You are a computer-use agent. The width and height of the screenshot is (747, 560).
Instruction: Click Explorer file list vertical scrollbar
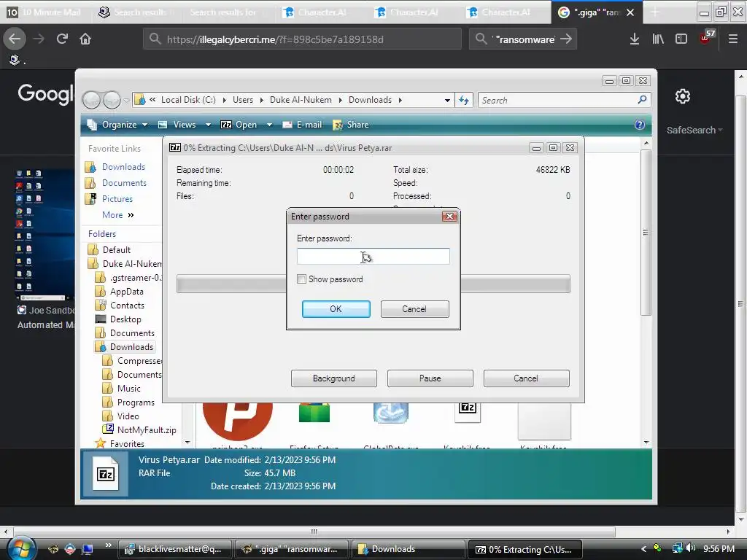646,233
